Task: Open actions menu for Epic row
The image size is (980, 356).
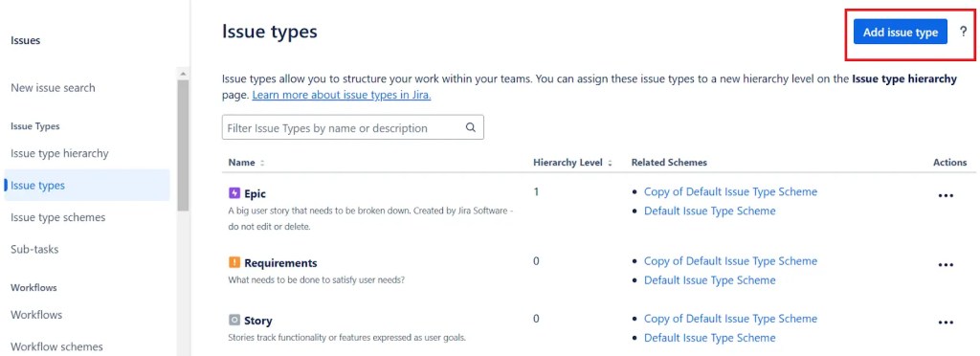Action: tap(946, 195)
